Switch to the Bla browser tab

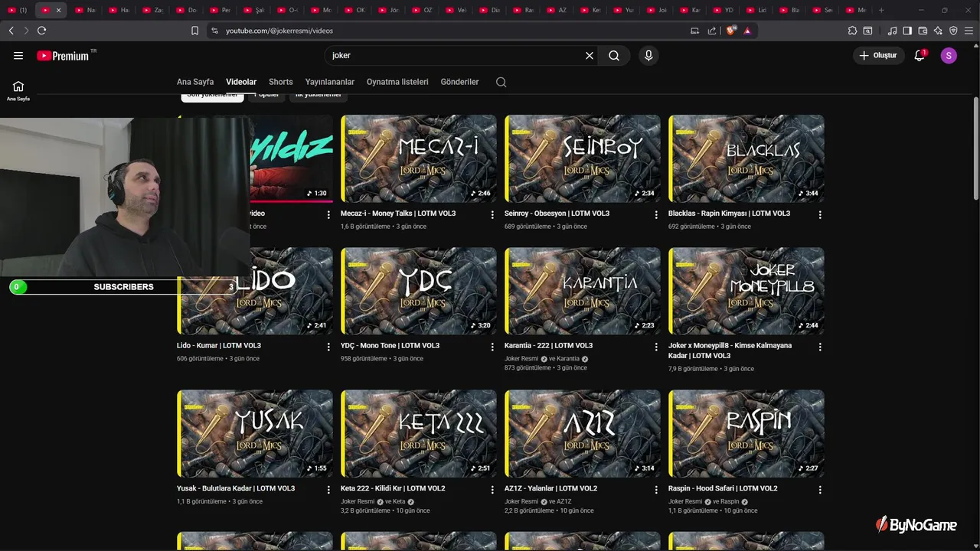point(789,10)
